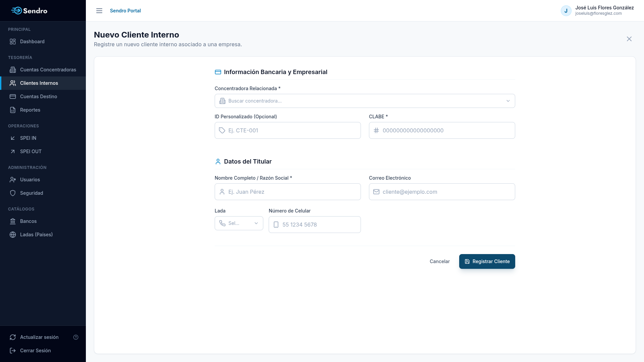Image resolution: width=644 pixels, height=362 pixels.
Task: Click the Cuentas Concentradoras building icon
Action: click(x=13, y=70)
